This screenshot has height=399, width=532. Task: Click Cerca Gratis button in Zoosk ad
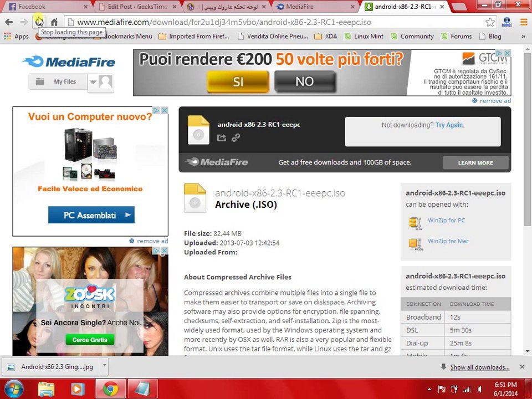(x=90, y=340)
